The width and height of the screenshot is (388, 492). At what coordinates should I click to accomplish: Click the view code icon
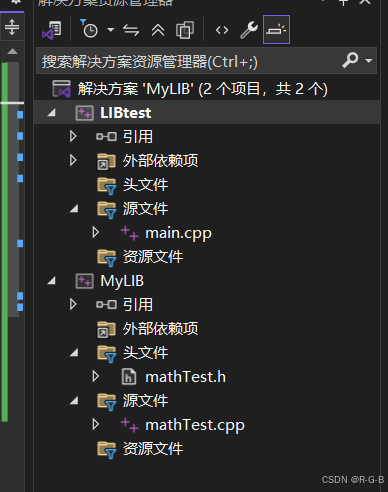pos(222,30)
